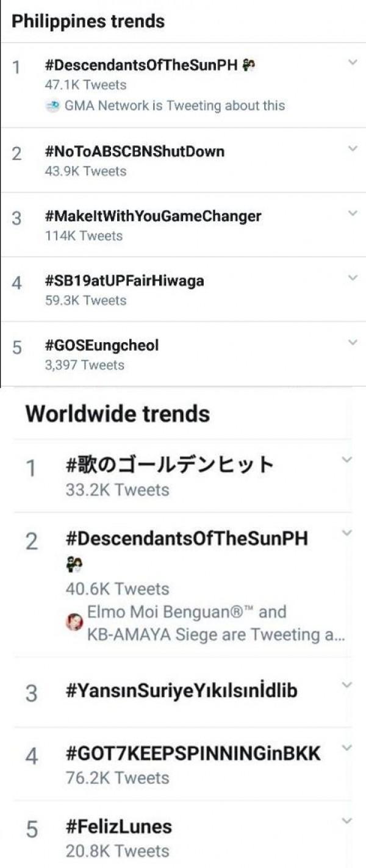Expand options chevron for #NoToABSCBNShutDown
Viewport: 366px width, 868px height.
pyautogui.click(x=353, y=148)
